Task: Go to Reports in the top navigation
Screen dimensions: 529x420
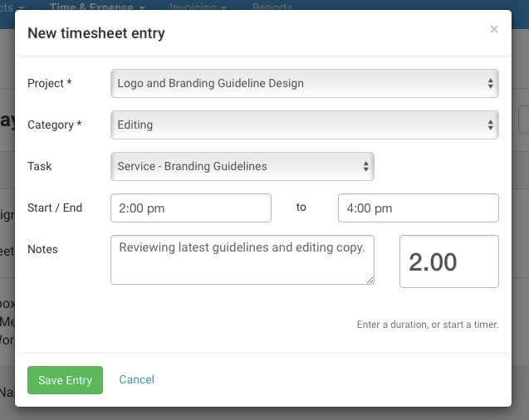Action: pyautogui.click(x=272, y=7)
